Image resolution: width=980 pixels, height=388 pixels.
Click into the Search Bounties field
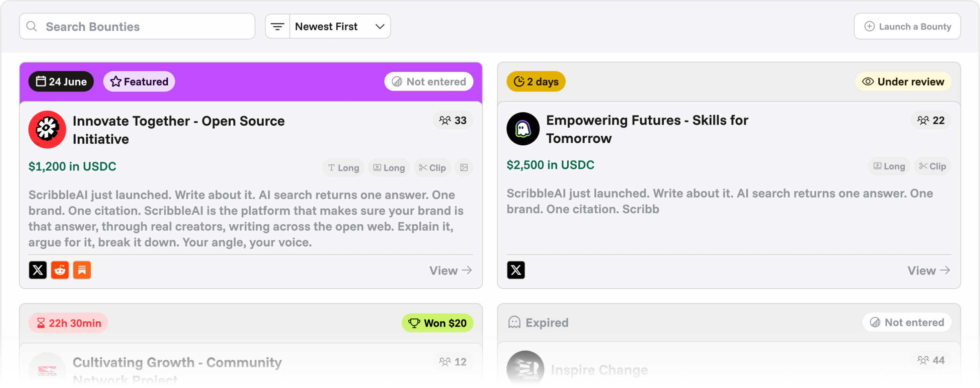pos(137,26)
